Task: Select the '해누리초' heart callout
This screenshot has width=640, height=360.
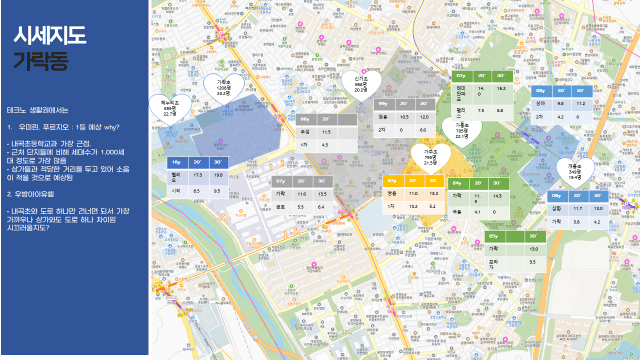Action: pyautogui.click(x=170, y=109)
